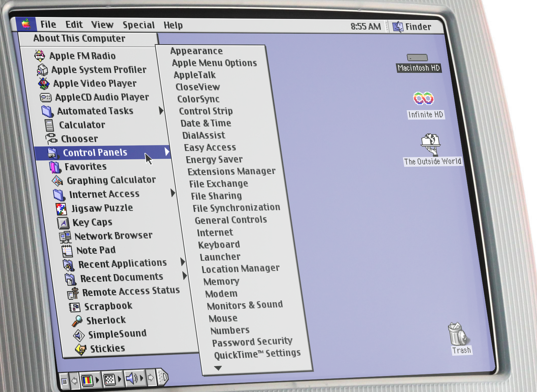537x392 pixels.
Task: Open General Controls
Action: click(x=231, y=220)
